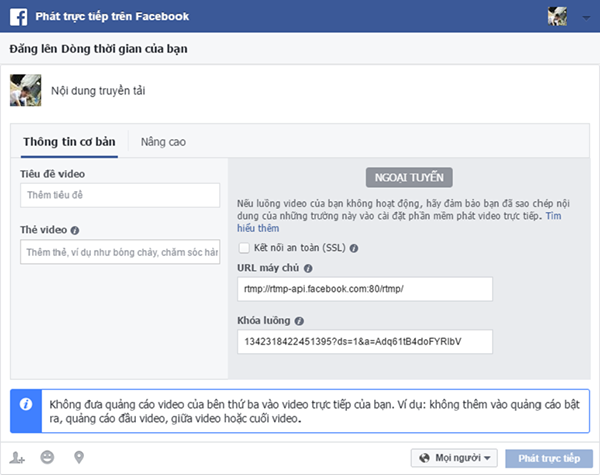Screen dimensions: 600x475
Task: Select the Khóa luồng stream key field
Action: pyautogui.click(x=365, y=342)
